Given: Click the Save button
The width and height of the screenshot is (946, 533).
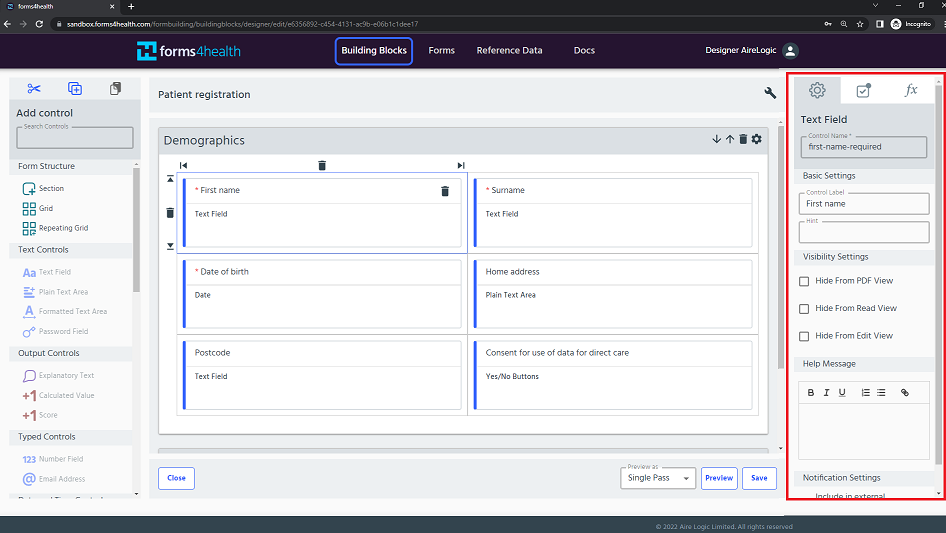Looking at the screenshot, I should 759,478.
